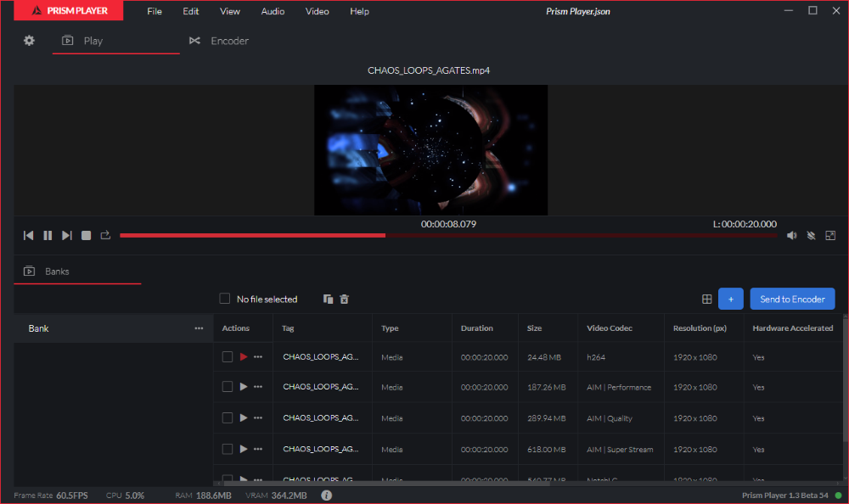Image resolution: width=849 pixels, height=504 pixels.
Task: Skip to previous frame in playback
Action: (28, 235)
